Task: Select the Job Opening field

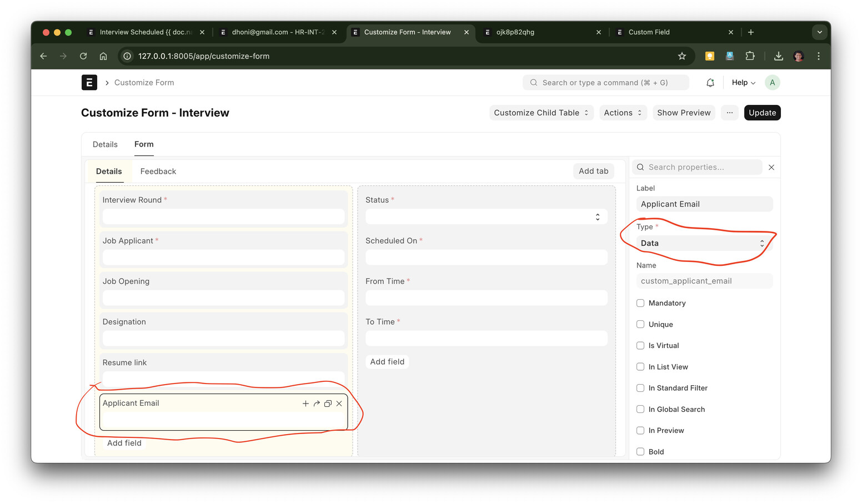Action: (223, 290)
